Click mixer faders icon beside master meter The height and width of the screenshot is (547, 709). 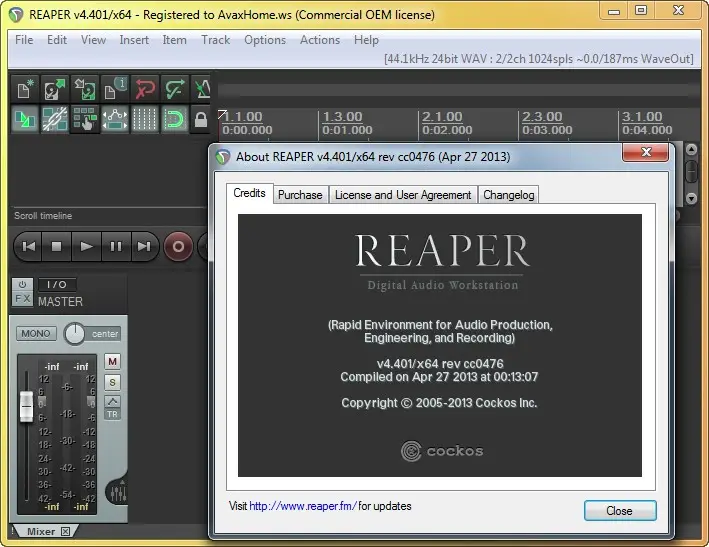coord(118,493)
